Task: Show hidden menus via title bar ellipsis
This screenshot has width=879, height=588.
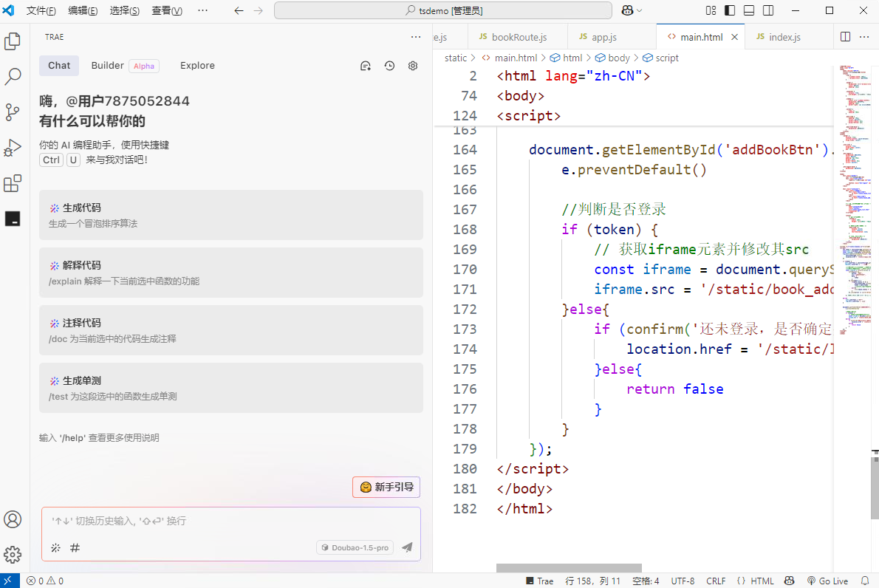Action: 203,10
